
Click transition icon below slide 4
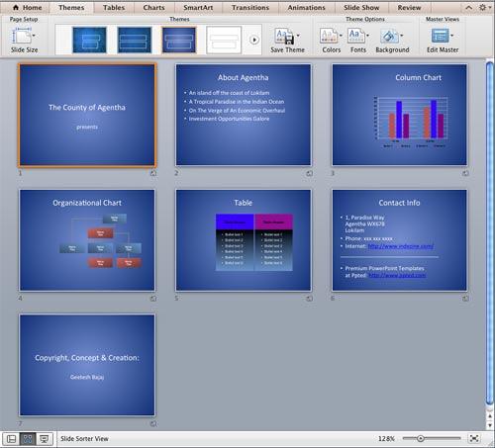(x=153, y=299)
